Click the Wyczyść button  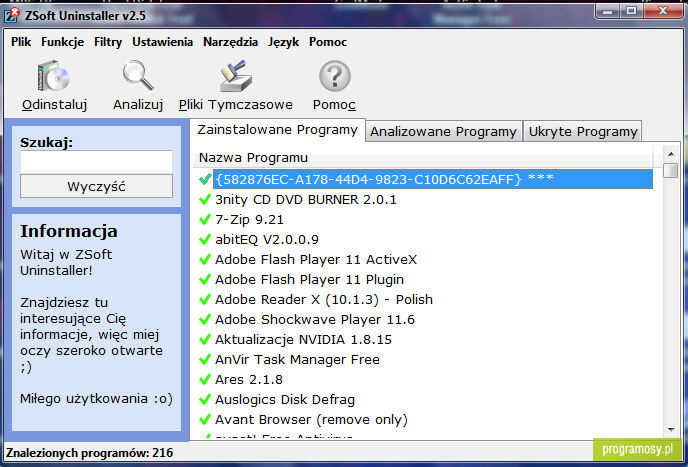[96, 187]
